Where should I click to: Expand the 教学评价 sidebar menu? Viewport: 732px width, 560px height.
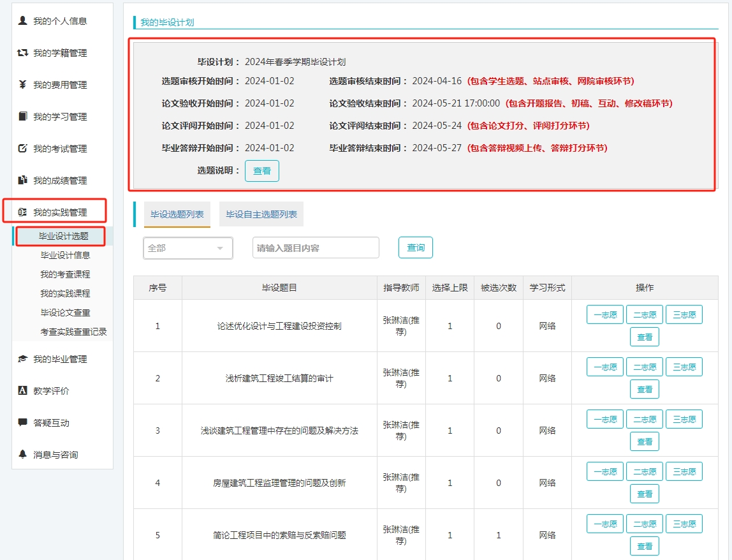51,391
